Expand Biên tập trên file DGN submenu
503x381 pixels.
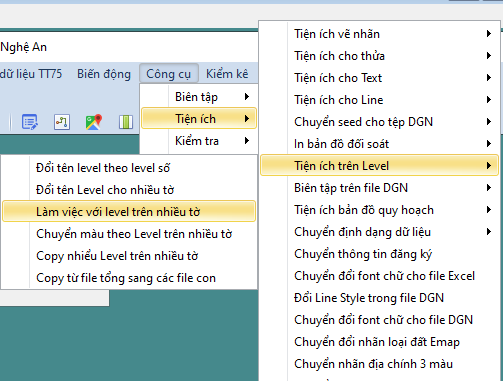point(379,188)
